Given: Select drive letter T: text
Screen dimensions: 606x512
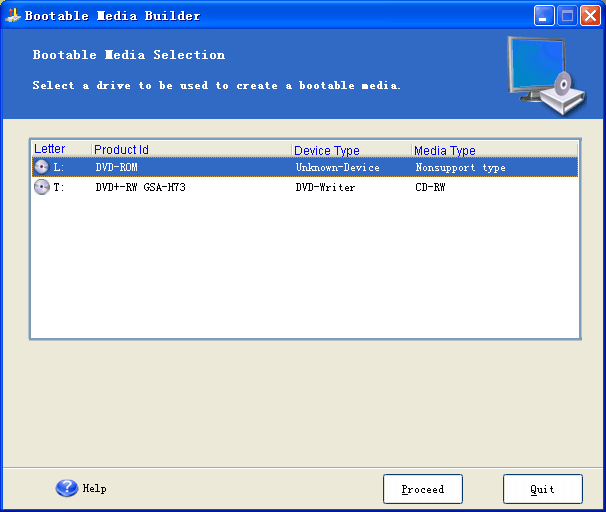Looking at the screenshot, I should tap(58, 187).
